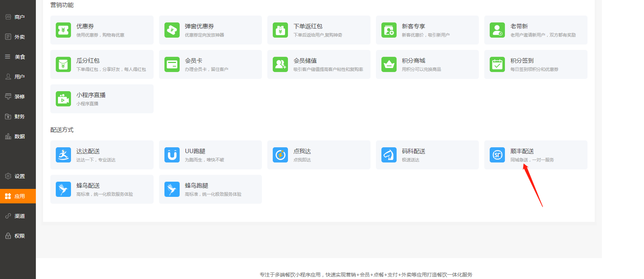Select 权限 permissions sidebar item
Viewport: 644px width, 279px height.
coord(18,236)
